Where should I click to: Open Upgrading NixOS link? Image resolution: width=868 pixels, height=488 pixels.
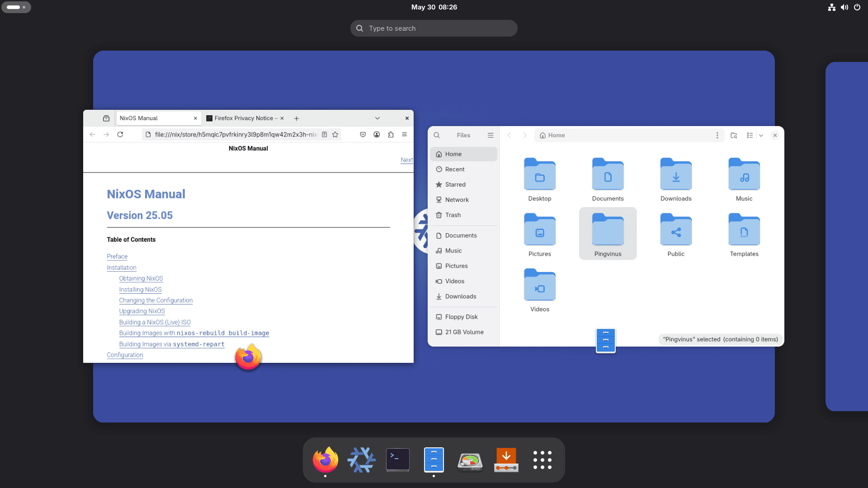142,311
